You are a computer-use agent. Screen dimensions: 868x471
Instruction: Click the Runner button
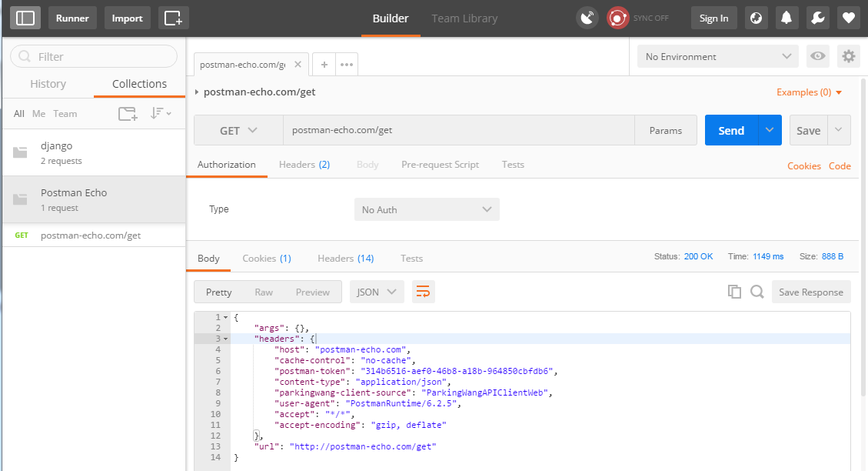pyautogui.click(x=72, y=18)
